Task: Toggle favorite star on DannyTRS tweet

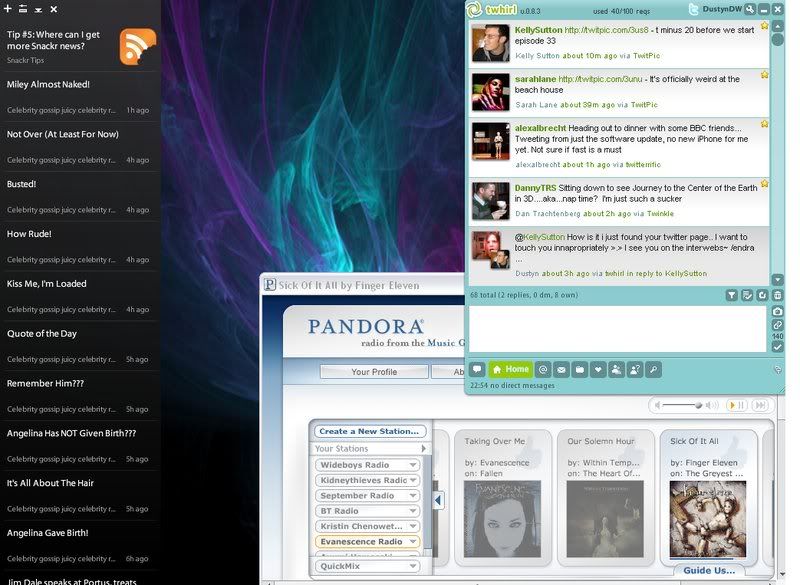Action: click(764, 184)
